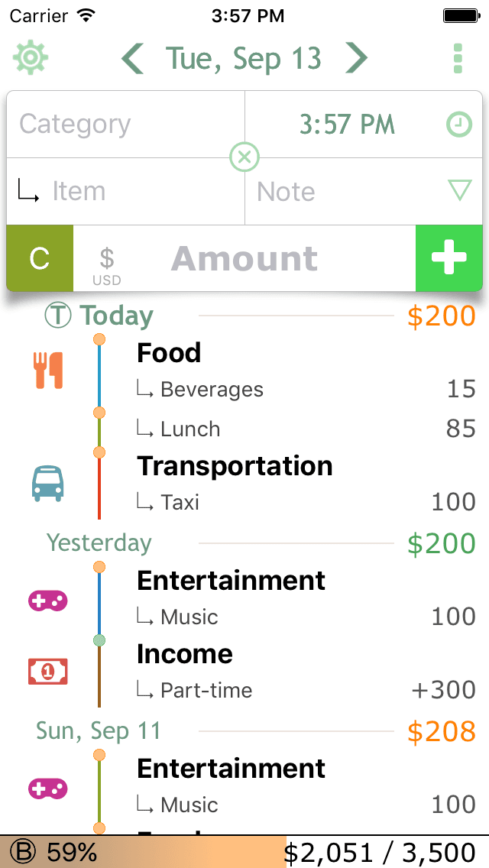Open the settings gear icon
The image size is (489, 868).
click(30, 57)
